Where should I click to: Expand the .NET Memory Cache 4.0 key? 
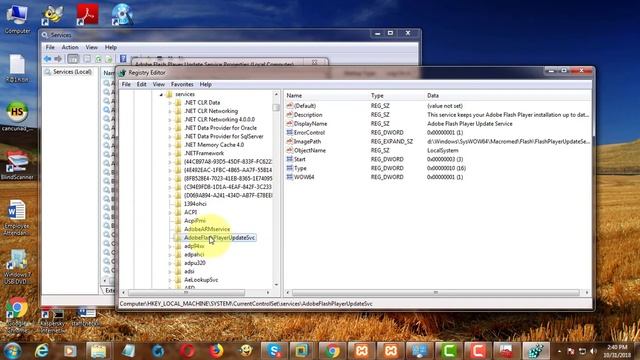pyautogui.click(x=170, y=145)
